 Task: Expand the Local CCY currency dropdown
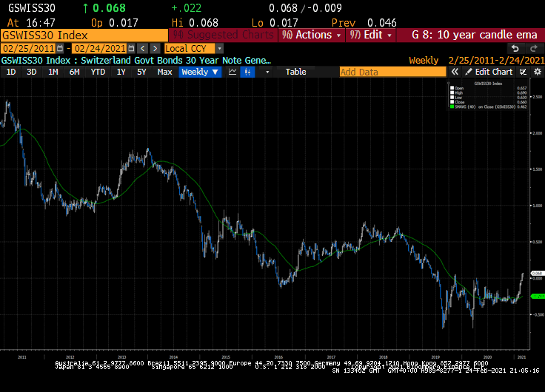tap(219, 48)
